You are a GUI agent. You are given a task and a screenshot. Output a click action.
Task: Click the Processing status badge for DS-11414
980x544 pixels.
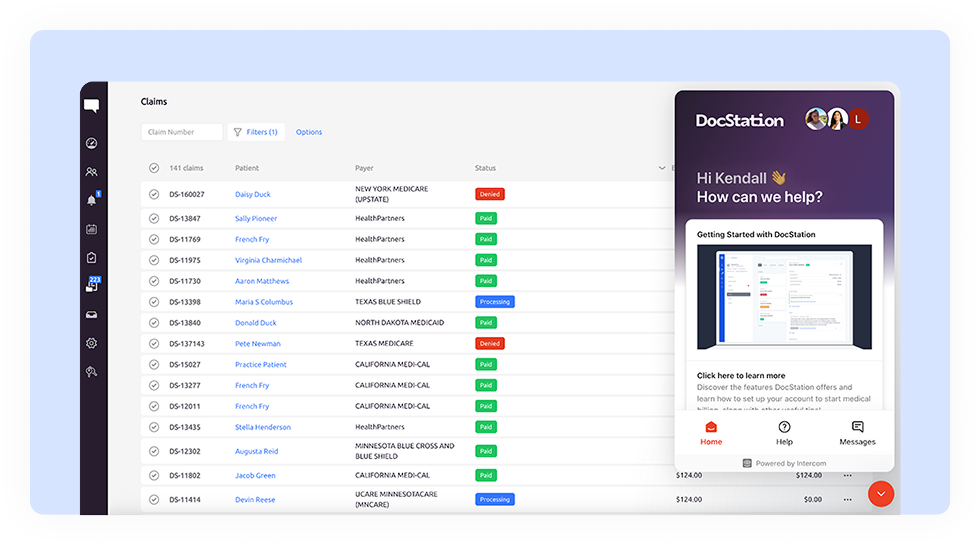pos(495,499)
